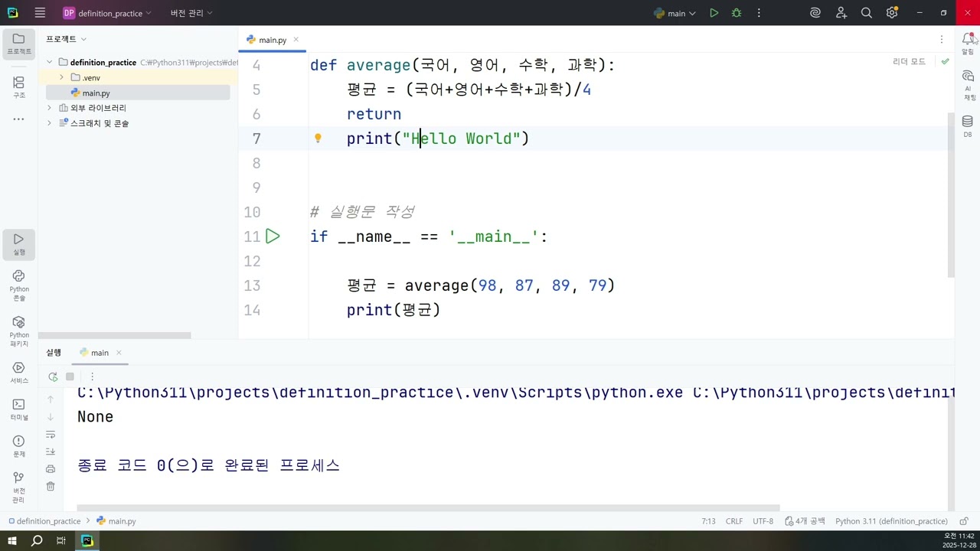Toggle soft-wrap in console output
980x551 pixels.
click(x=51, y=435)
